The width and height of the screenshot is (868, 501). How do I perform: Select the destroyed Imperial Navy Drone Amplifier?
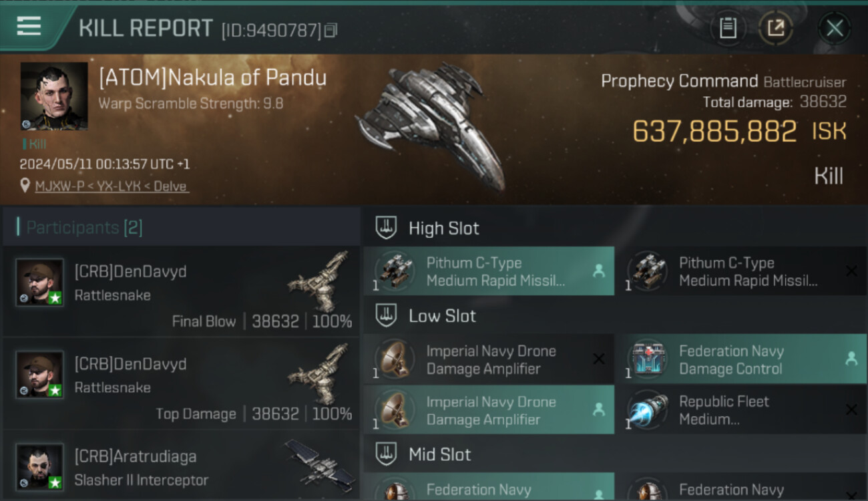(489, 359)
